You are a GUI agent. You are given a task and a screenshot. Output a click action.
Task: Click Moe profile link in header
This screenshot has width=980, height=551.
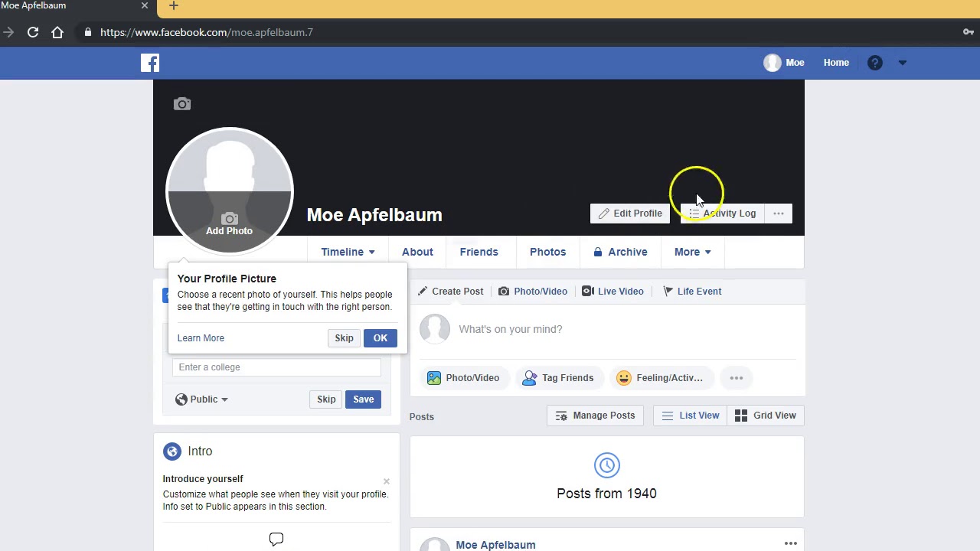coord(784,63)
